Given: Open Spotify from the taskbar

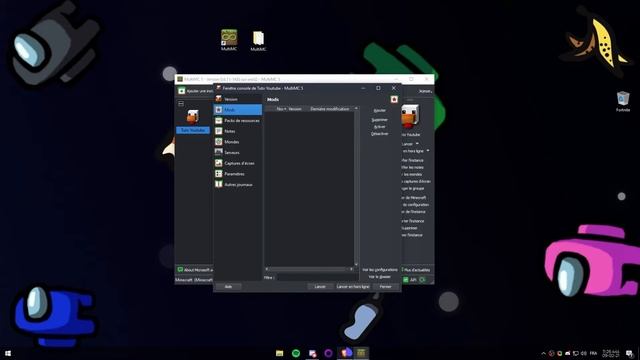Looking at the screenshot, I should 296,353.
